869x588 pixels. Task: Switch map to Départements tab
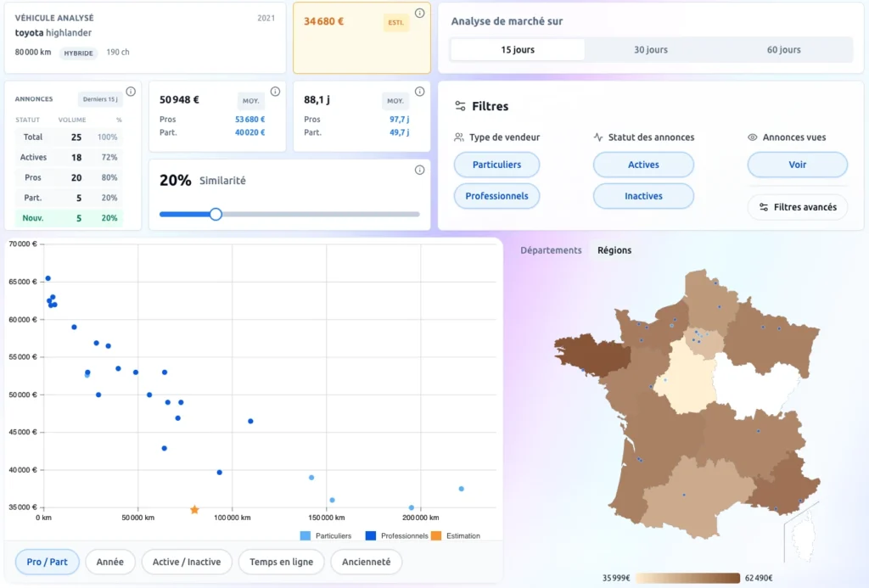(x=551, y=250)
